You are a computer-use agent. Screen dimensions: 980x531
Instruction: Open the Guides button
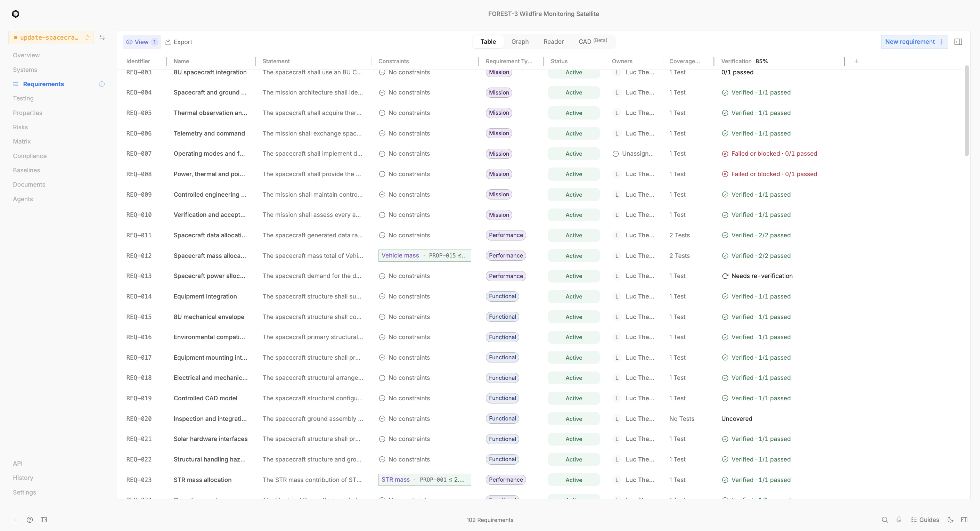click(924, 520)
